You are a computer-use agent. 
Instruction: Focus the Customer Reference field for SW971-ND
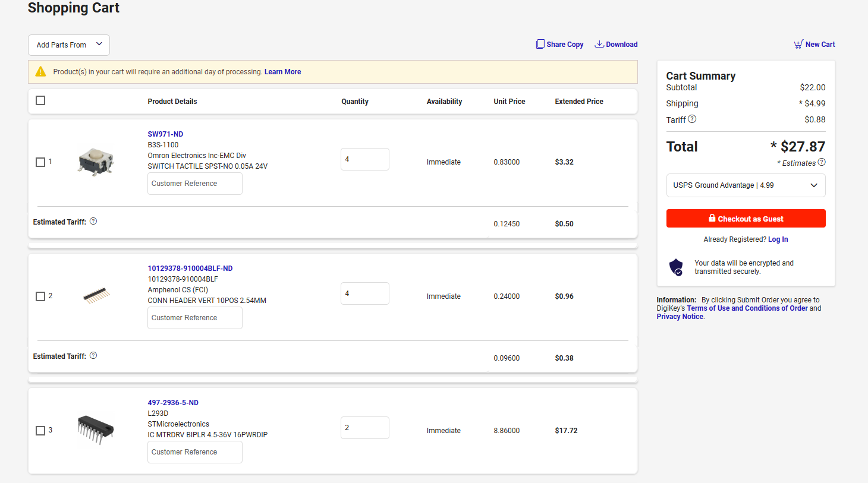click(x=194, y=184)
